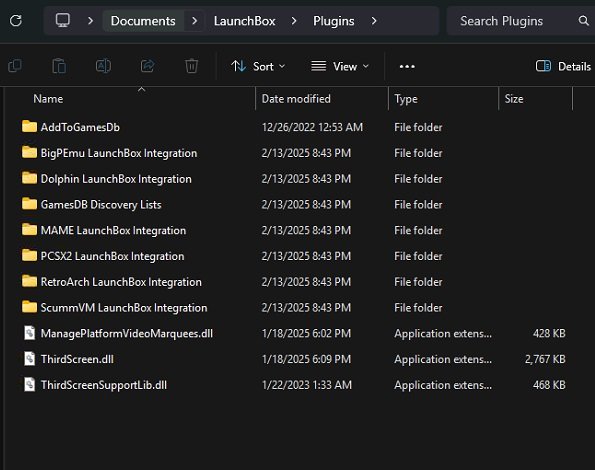Select the PCSX2 LaunchBox Integration folder icon

(29, 255)
